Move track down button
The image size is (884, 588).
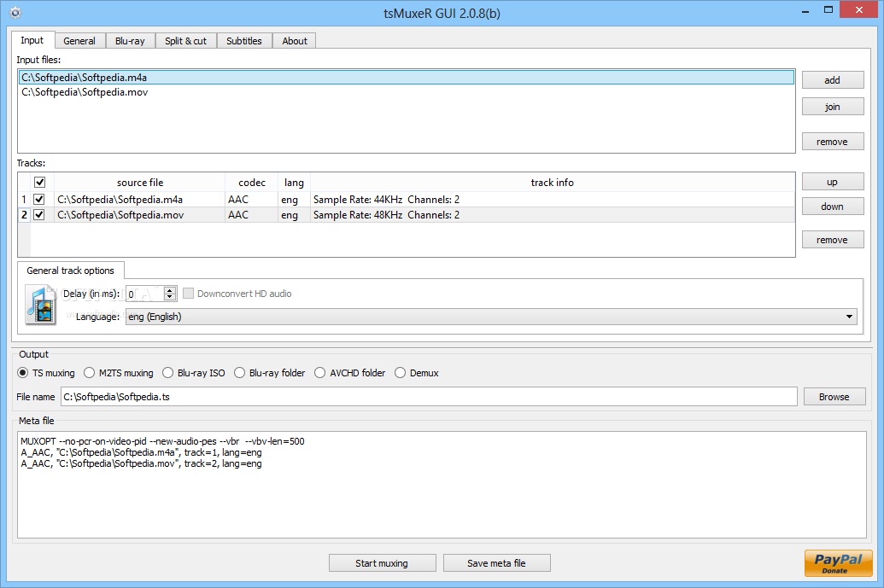tap(833, 207)
